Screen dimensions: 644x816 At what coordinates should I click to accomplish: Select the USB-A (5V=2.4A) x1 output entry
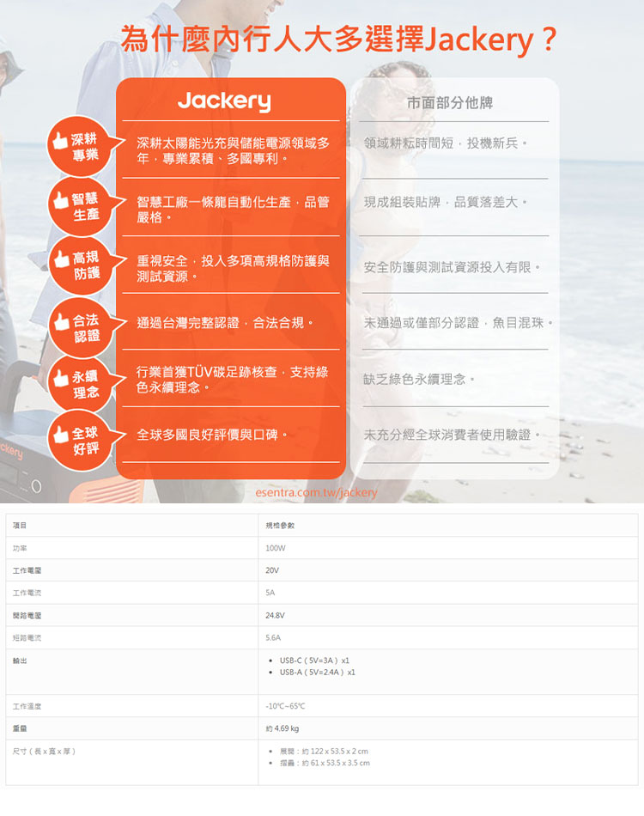317,672
